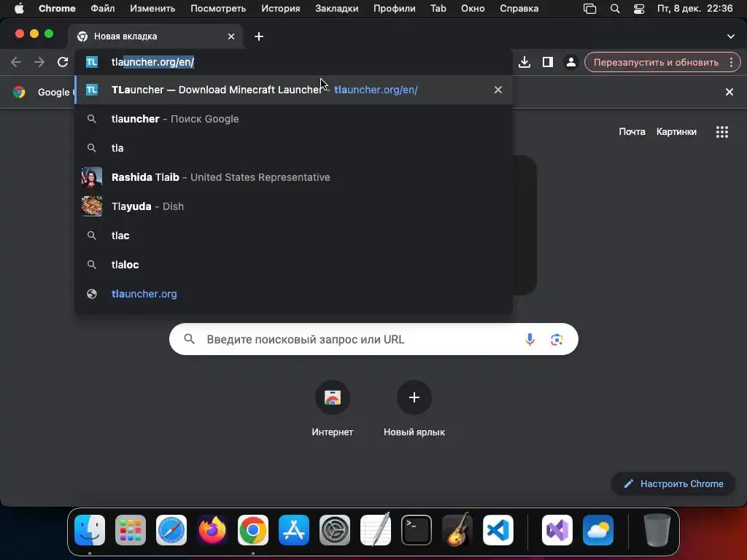Open the Weather app in the Dock

click(x=598, y=530)
